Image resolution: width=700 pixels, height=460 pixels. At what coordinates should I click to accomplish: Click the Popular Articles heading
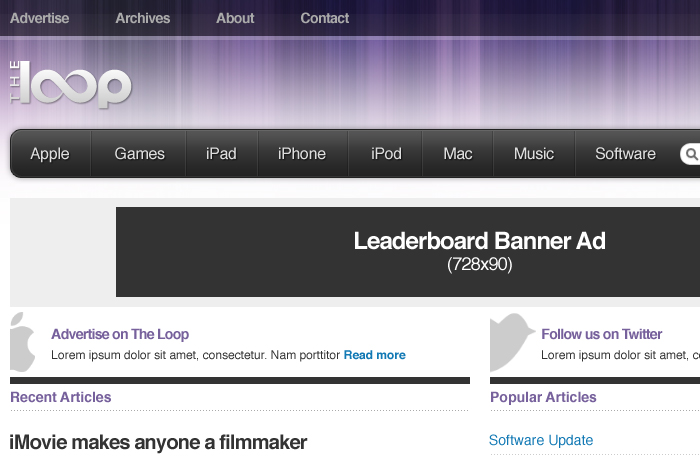[x=543, y=397]
